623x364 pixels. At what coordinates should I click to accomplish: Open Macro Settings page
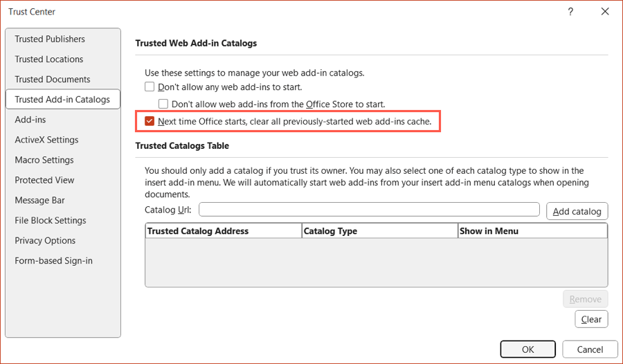tap(44, 160)
